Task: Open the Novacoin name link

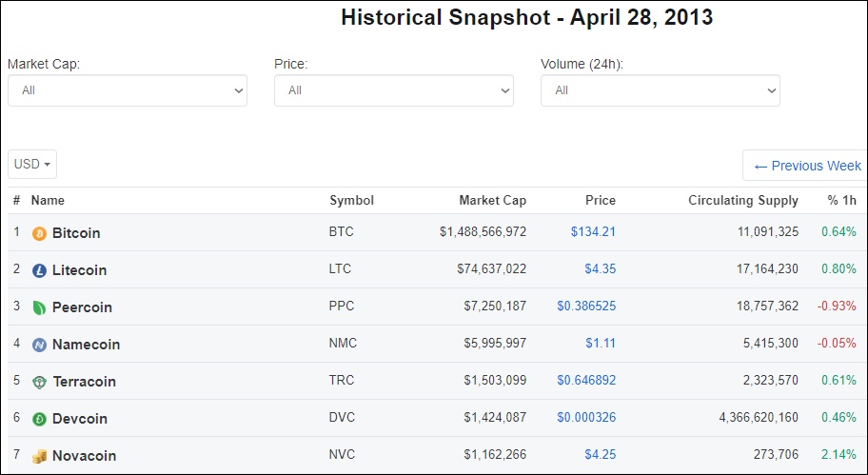Action: [84, 456]
